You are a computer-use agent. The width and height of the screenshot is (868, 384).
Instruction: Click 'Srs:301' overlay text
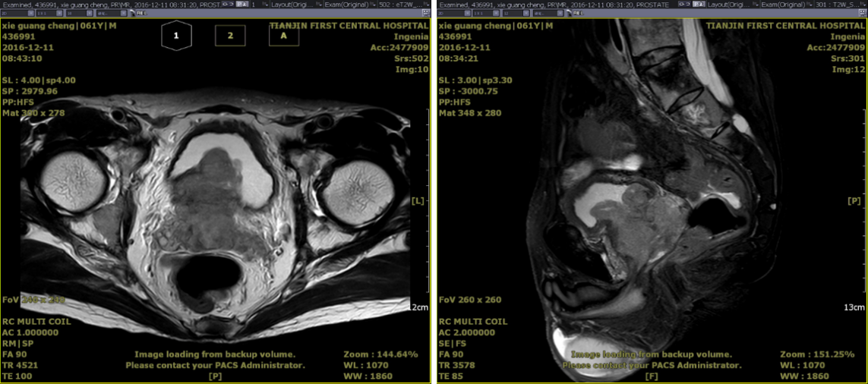[848, 58]
